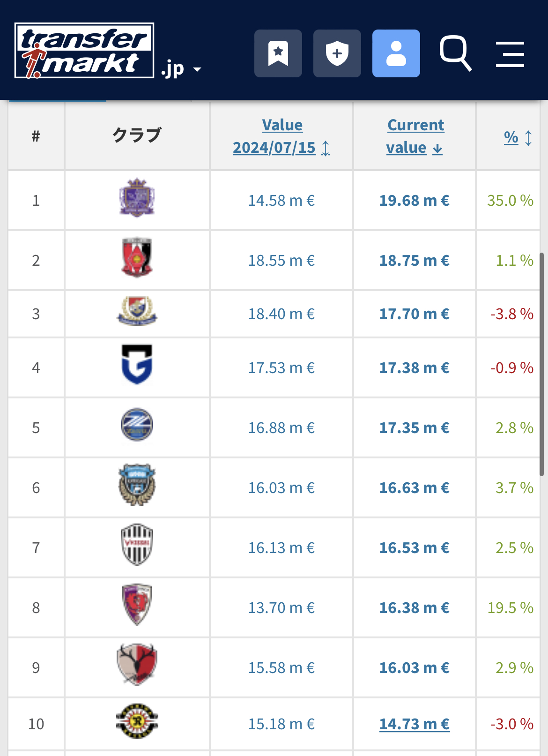Sort by percentage column header

[x=511, y=137]
